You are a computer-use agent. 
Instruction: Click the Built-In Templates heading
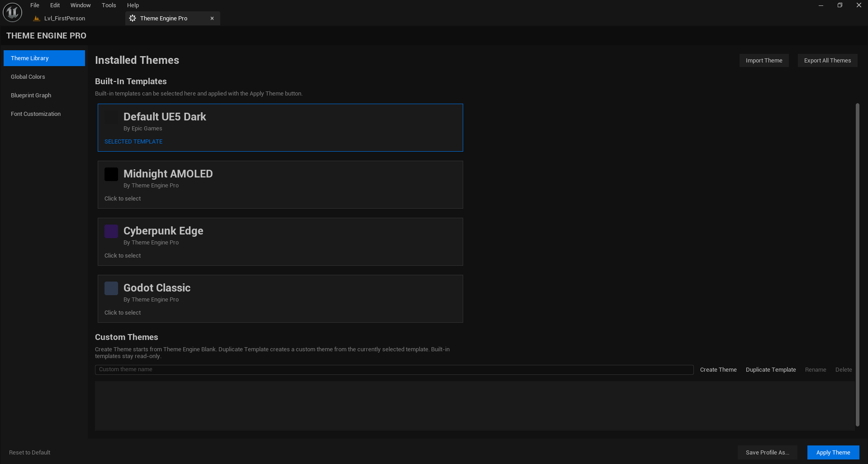coord(131,81)
